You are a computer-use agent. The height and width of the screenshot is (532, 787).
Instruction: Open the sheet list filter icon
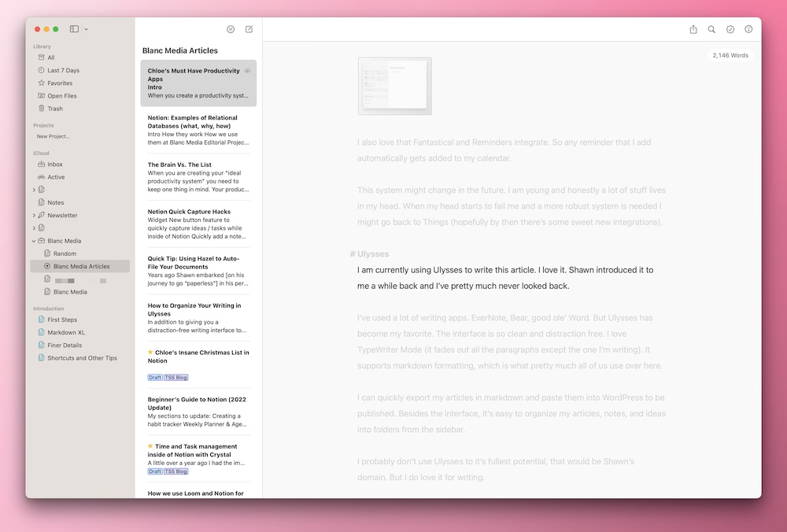(231, 30)
